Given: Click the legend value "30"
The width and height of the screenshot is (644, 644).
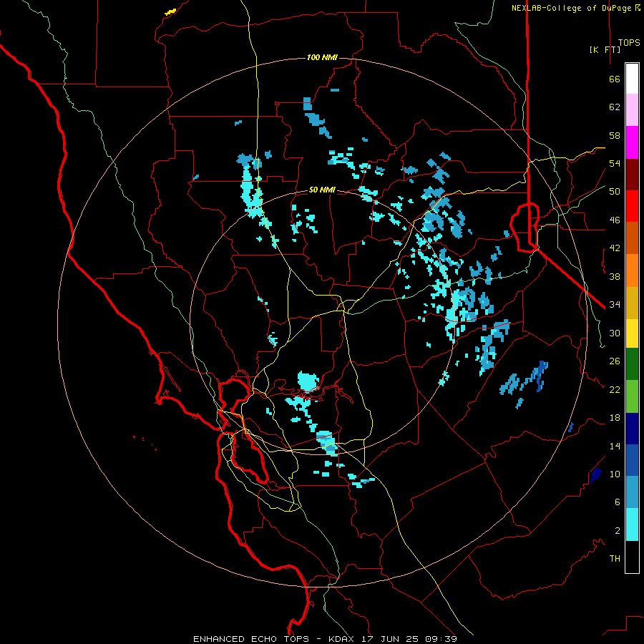Looking at the screenshot, I should click(x=615, y=333).
